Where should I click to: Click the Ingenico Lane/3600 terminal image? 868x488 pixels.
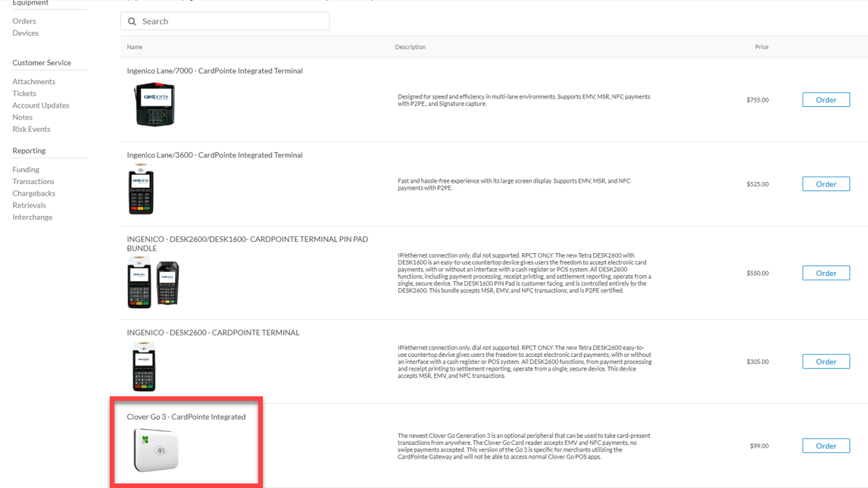(141, 189)
